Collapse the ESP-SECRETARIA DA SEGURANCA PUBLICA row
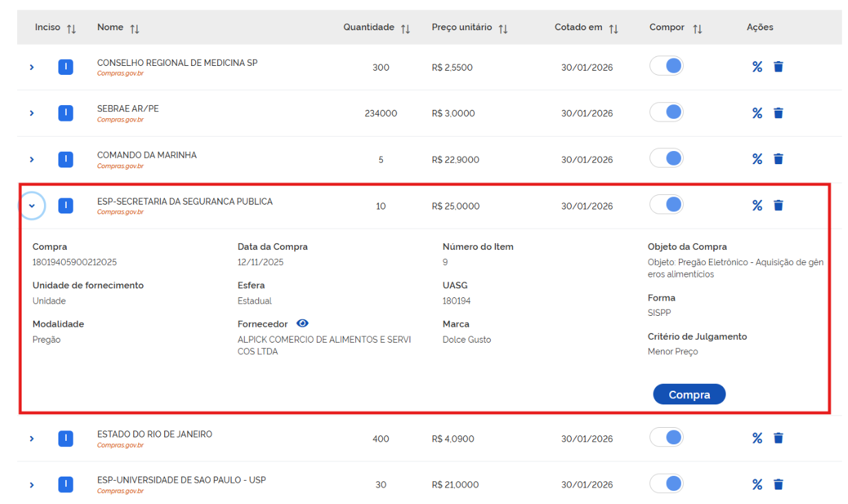This screenshot has height=504, width=848. click(32, 206)
